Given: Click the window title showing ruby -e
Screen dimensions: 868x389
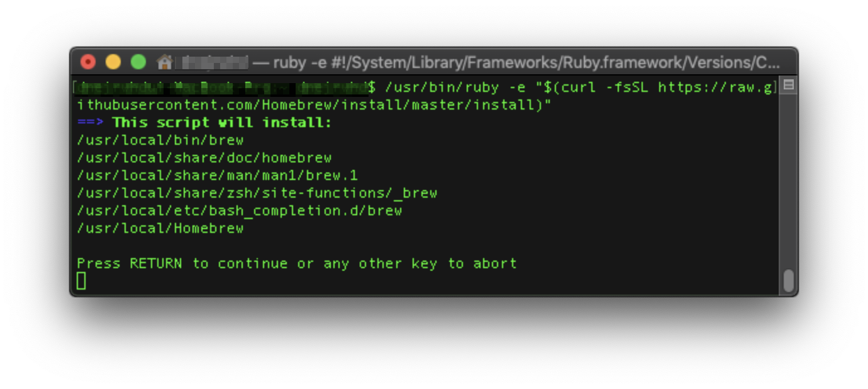Looking at the screenshot, I should tap(516, 62).
